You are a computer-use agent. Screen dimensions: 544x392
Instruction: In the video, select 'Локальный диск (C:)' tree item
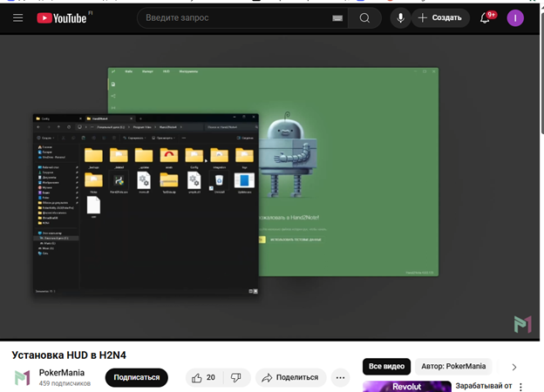click(56, 238)
